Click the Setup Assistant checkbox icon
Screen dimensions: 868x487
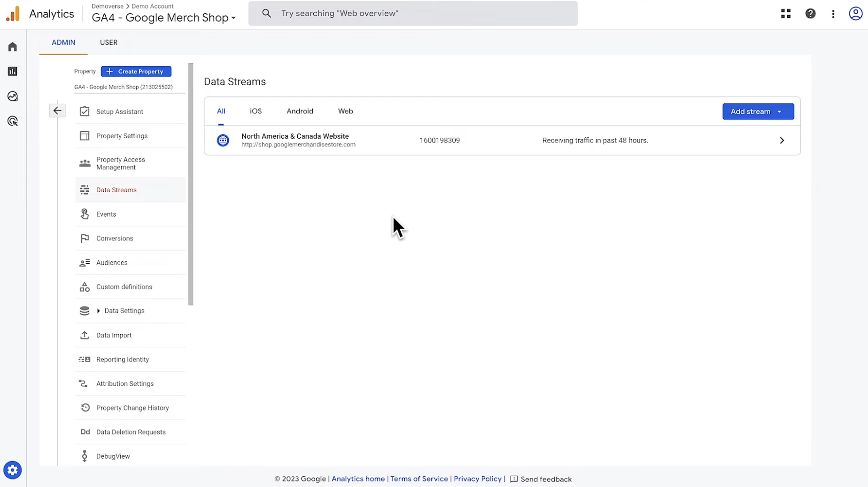click(85, 111)
